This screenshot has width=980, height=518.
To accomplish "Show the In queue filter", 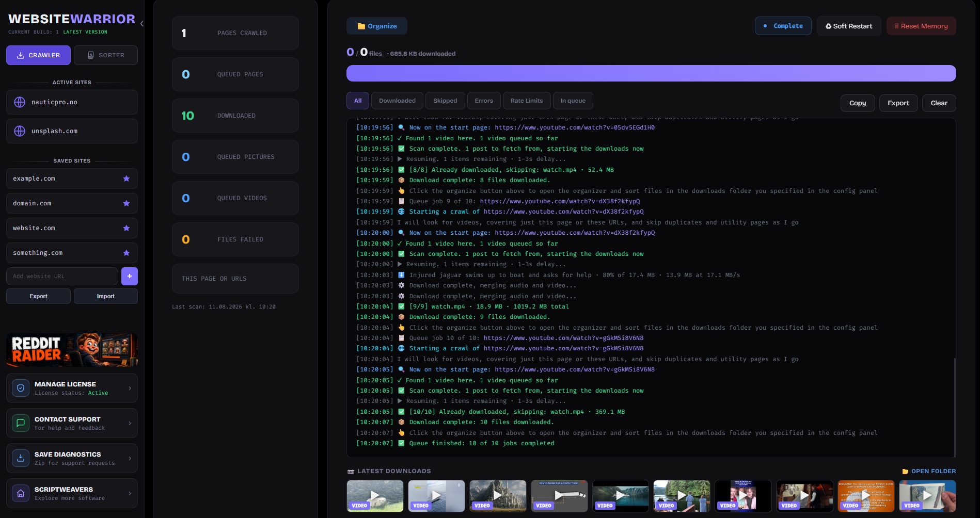I will tap(573, 101).
